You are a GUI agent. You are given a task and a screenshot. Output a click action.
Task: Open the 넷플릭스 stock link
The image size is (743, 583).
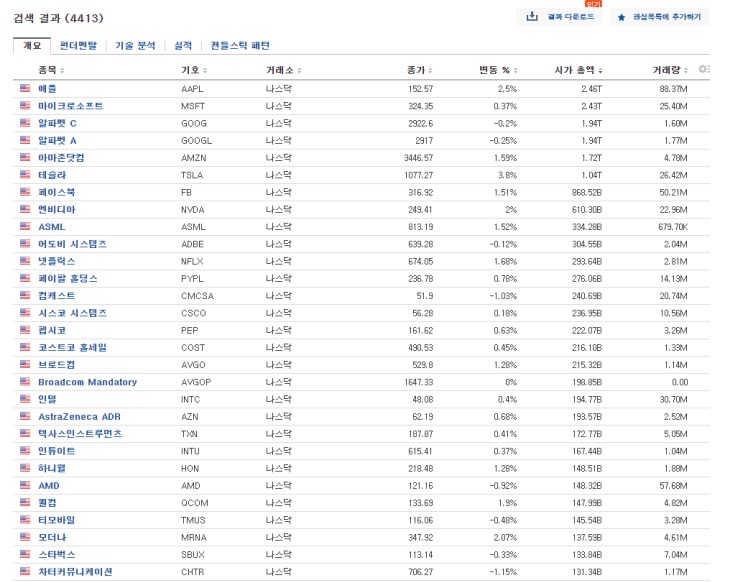coord(56,261)
